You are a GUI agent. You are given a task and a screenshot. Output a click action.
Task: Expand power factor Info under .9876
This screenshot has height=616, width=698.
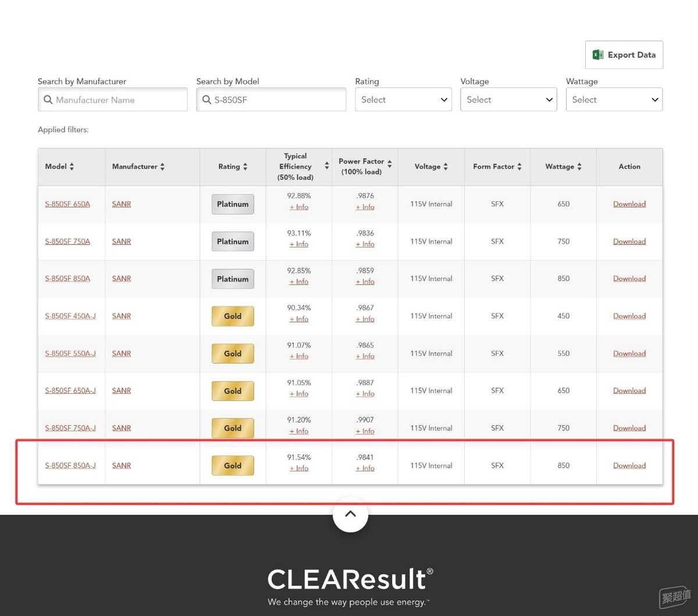pos(365,207)
